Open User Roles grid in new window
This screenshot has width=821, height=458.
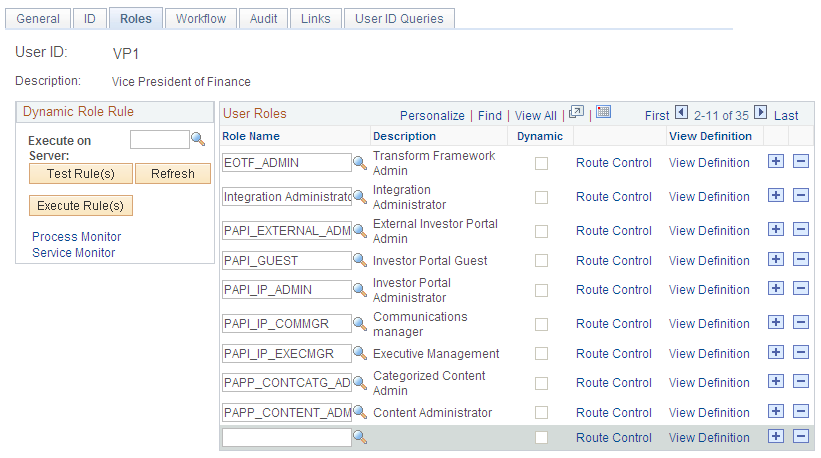[x=575, y=113]
